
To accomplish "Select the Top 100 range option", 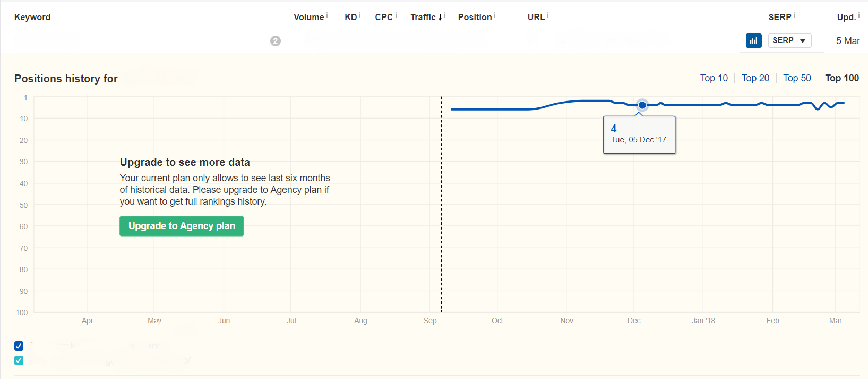I will pyautogui.click(x=841, y=78).
